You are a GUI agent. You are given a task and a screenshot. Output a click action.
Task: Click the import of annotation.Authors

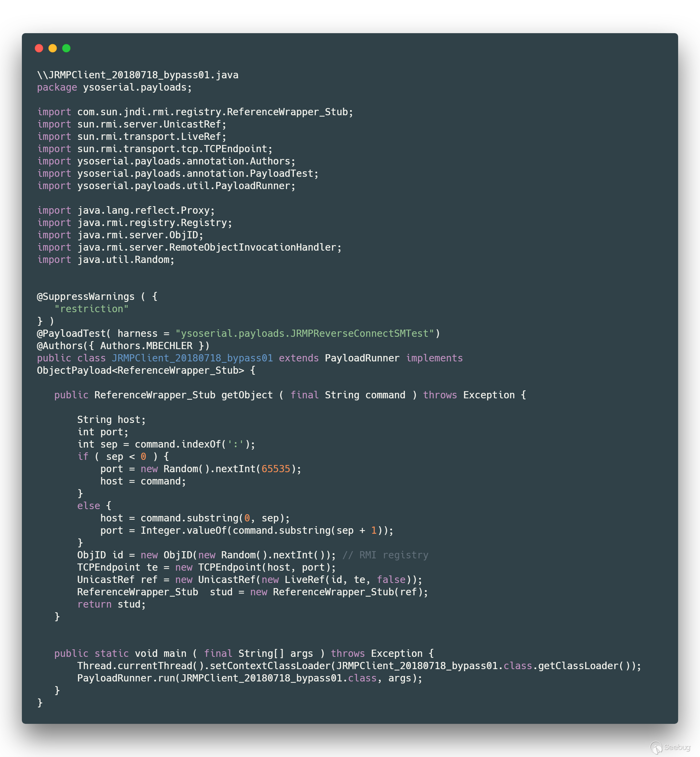coord(166,161)
